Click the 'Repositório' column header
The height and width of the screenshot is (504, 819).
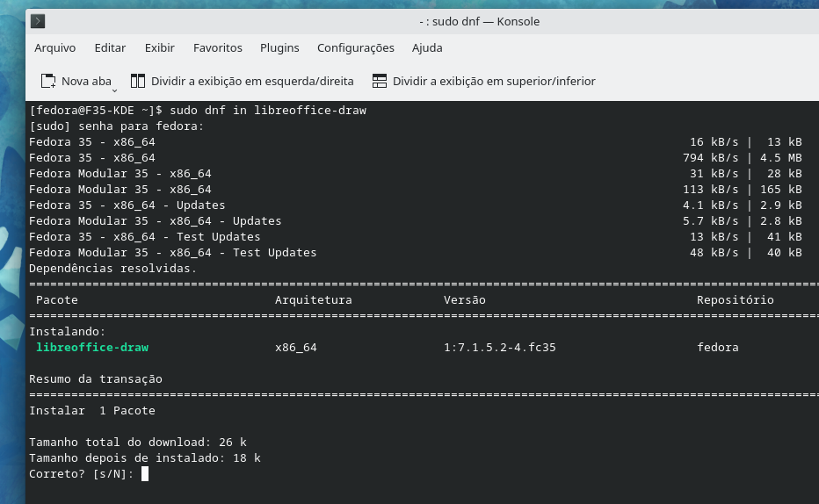pos(736,300)
